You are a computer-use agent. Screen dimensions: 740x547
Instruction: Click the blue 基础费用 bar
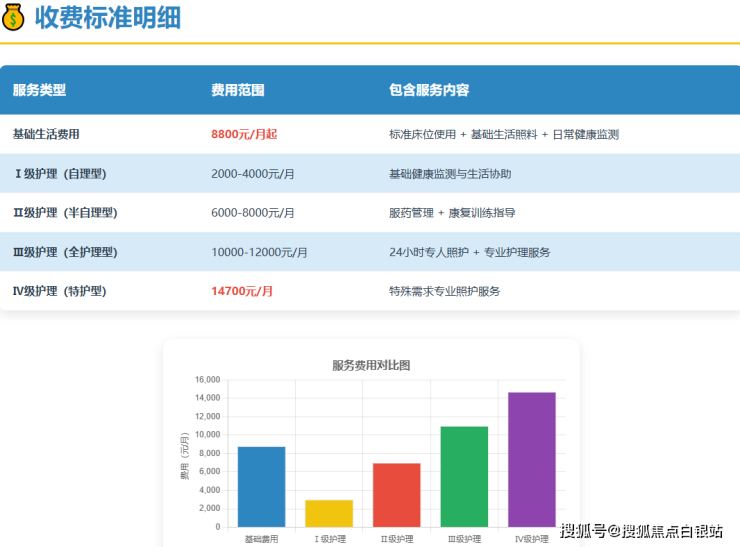tap(261, 487)
